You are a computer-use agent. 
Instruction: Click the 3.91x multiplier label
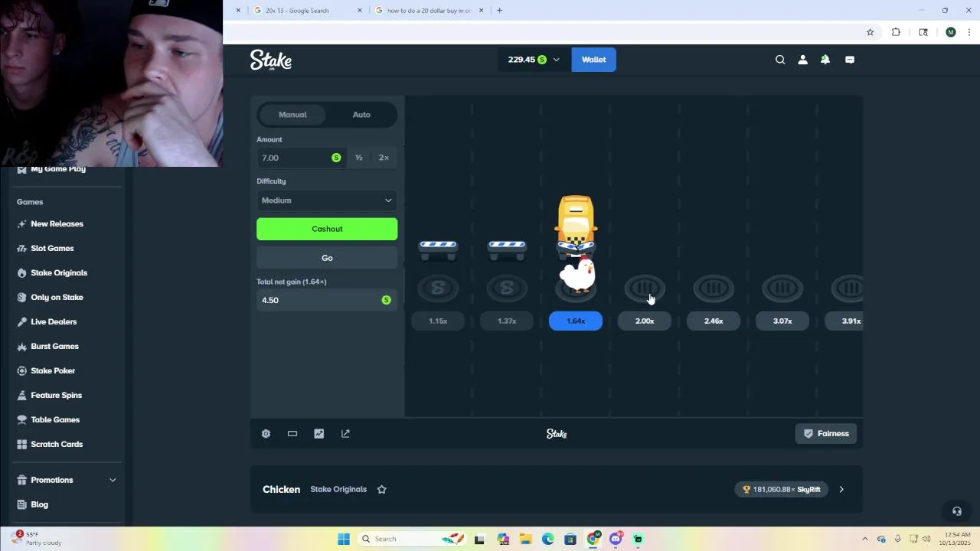pos(844,321)
